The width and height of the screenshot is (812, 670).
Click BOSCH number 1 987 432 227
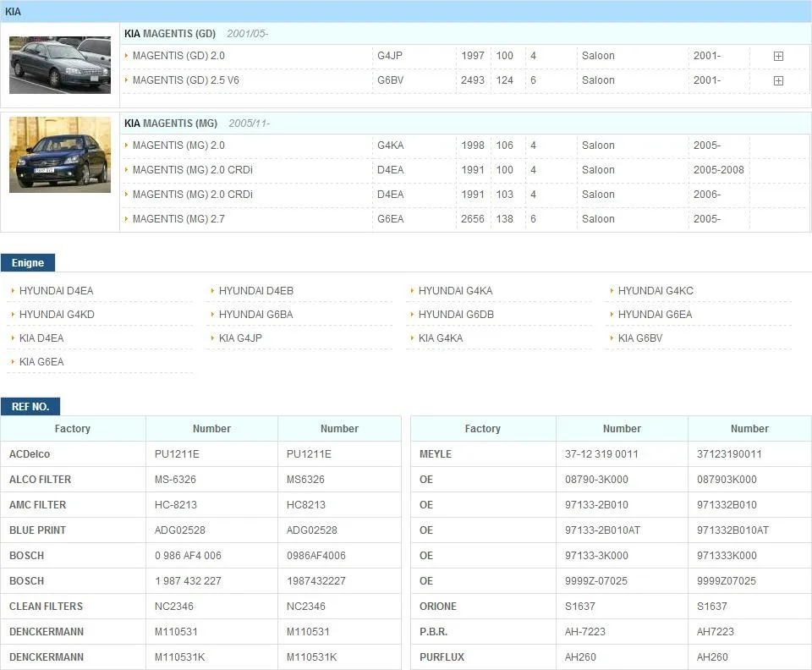coord(188,581)
